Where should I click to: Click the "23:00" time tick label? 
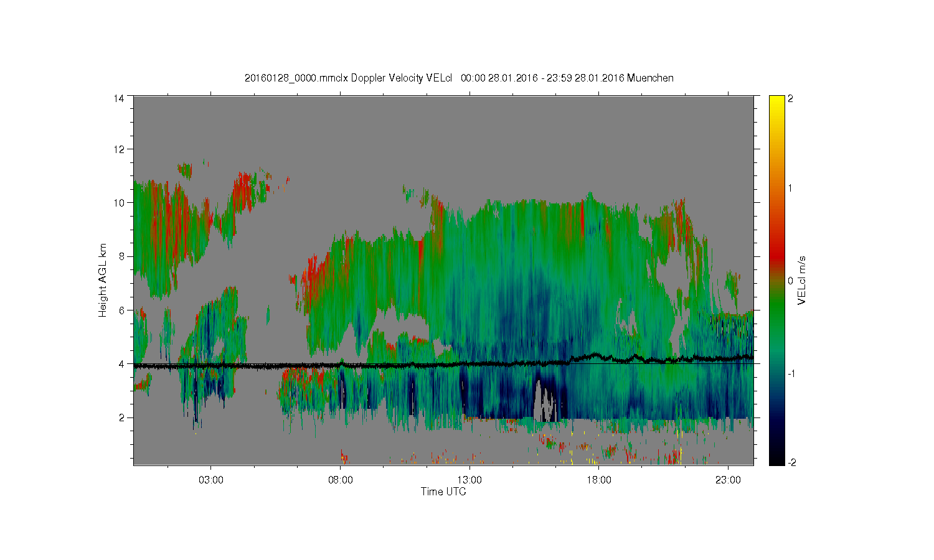(x=728, y=480)
